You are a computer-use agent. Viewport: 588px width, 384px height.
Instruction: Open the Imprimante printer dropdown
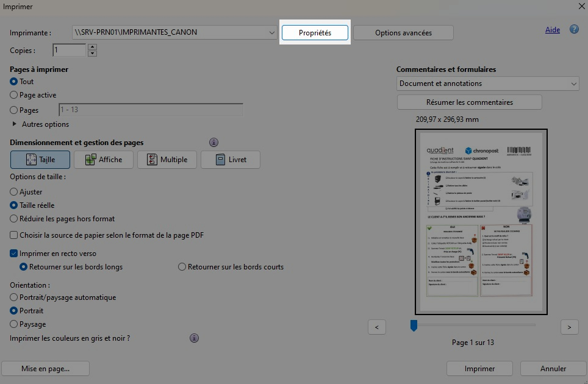174,32
